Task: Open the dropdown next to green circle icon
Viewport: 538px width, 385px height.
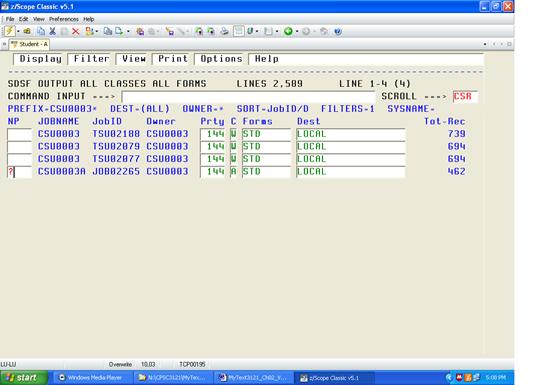Action: 297,32
